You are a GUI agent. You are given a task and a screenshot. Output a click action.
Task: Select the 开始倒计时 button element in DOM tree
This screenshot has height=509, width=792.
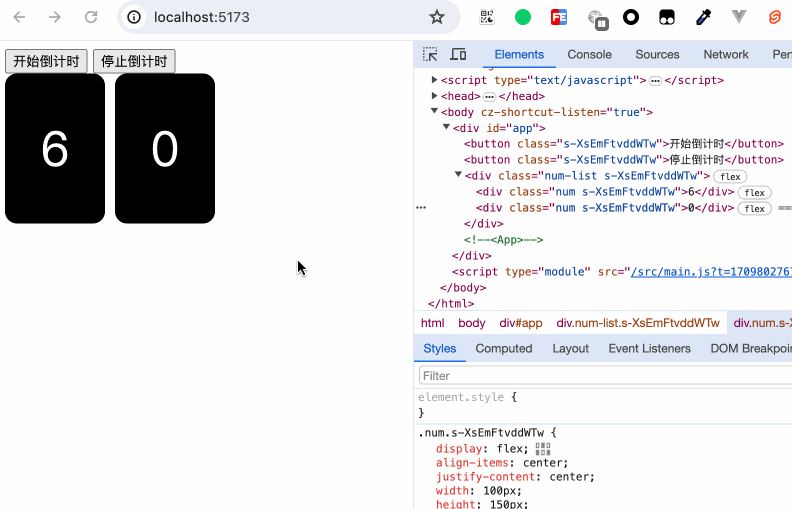624,144
